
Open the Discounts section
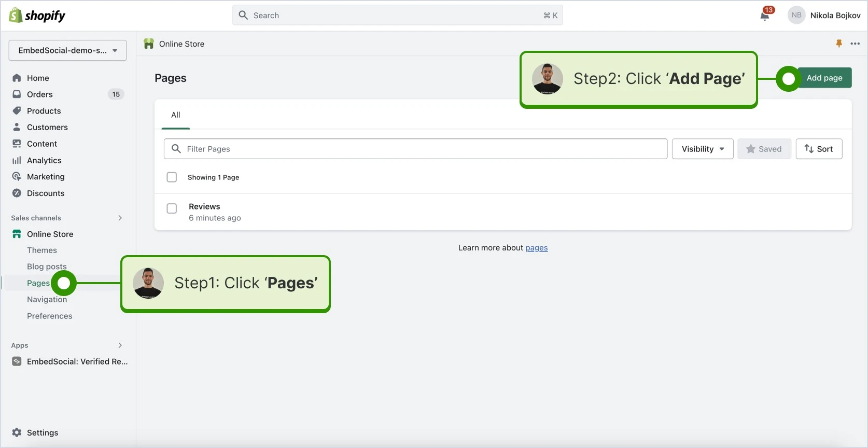tap(46, 193)
